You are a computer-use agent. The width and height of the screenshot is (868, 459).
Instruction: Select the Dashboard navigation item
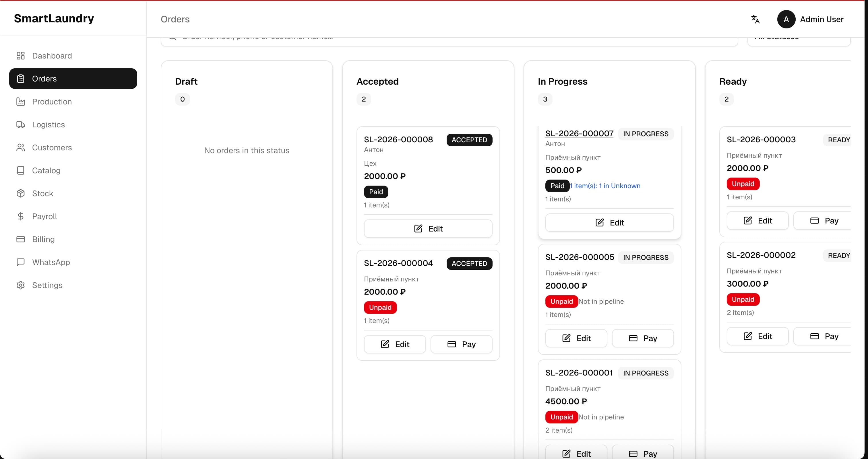52,56
